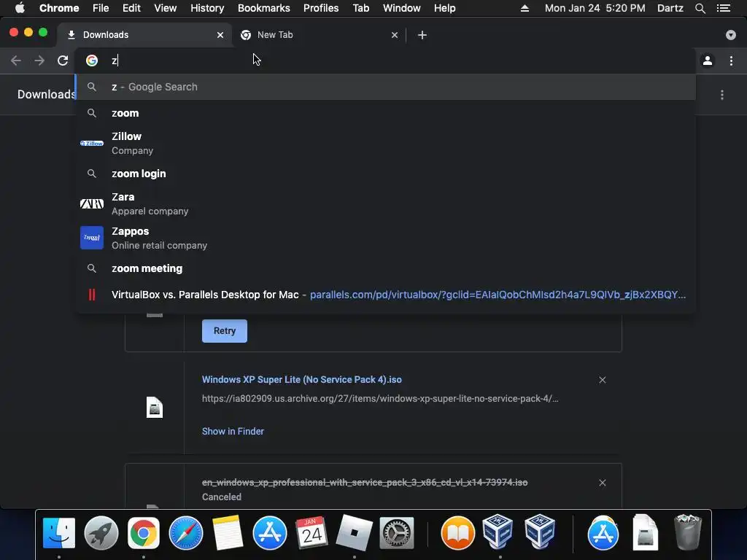Close the New Tab tab
This screenshot has width=747, height=560.
[395, 35]
